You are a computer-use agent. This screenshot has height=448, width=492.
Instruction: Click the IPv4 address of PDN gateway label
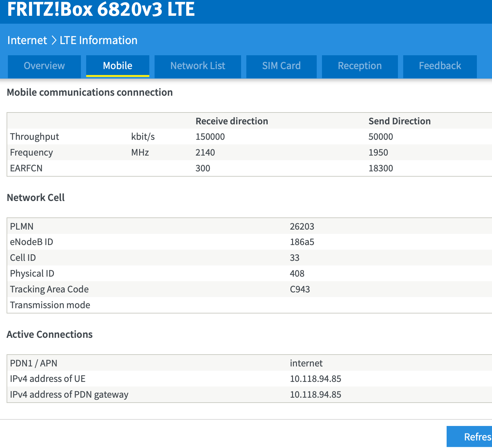click(69, 395)
